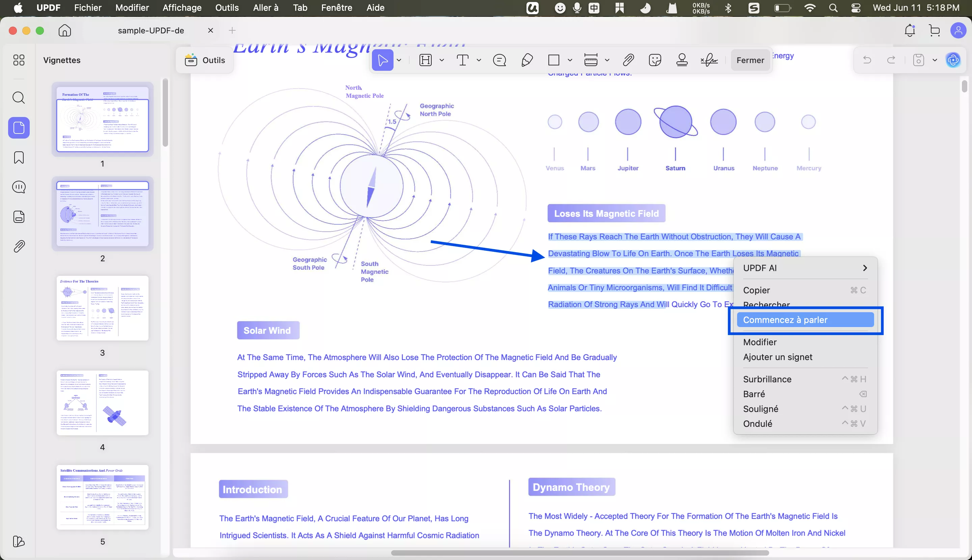Open search in the left sidebar
972x560 pixels.
(x=19, y=98)
